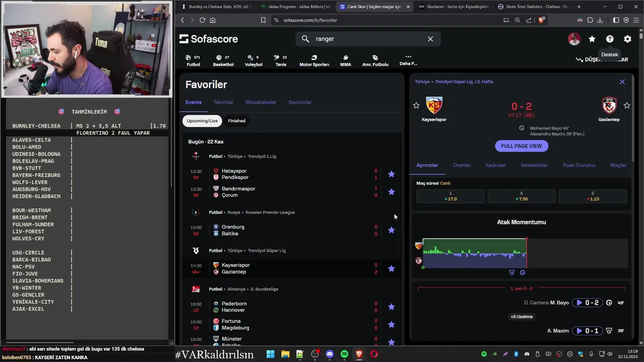Toggle favorite star beside Gaziantep logo
The image size is (644, 362).
(627, 106)
